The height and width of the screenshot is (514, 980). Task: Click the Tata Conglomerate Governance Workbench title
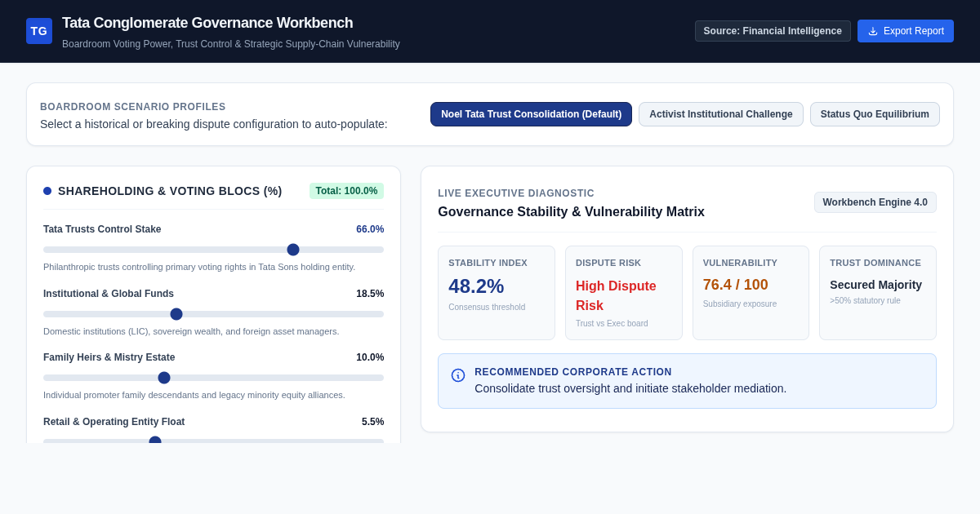coord(207,23)
